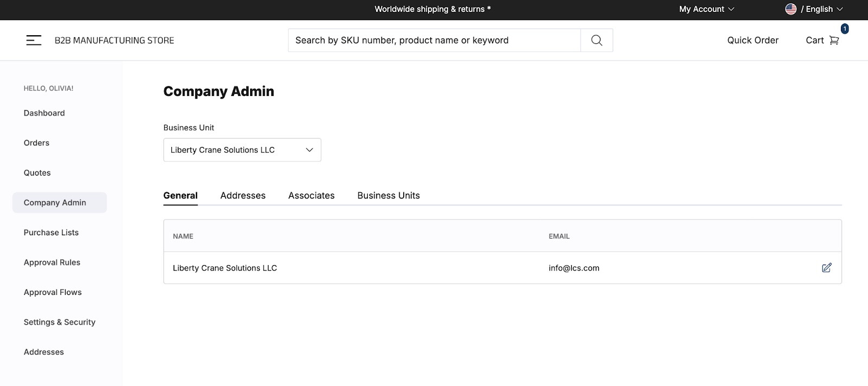Click the search magnifier icon
This screenshot has width=868, height=386.
pos(596,40)
